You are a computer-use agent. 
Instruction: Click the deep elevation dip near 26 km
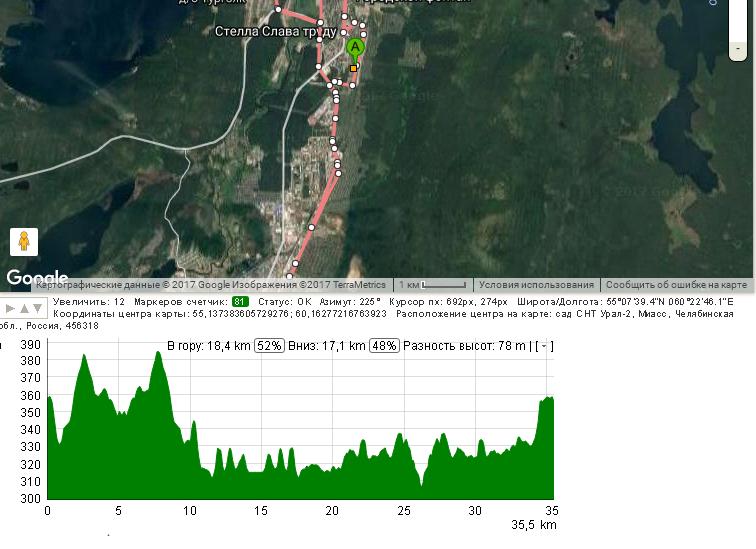point(422,483)
